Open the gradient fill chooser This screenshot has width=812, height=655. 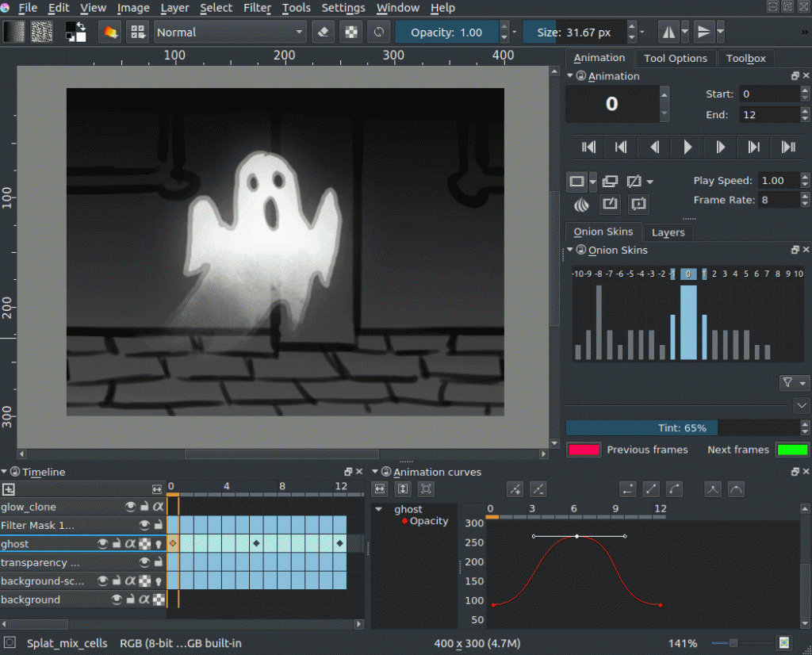tap(13, 32)
